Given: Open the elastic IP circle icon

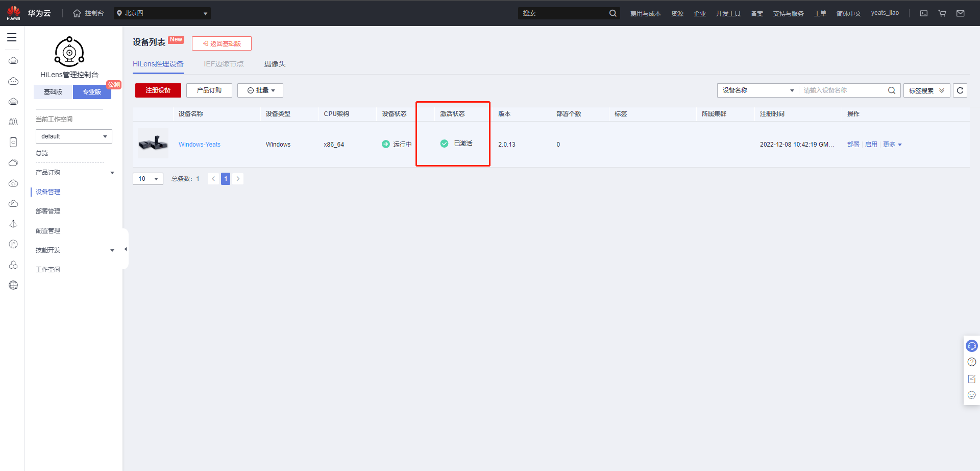Looking at the screenshot, I should coord(13,244).
